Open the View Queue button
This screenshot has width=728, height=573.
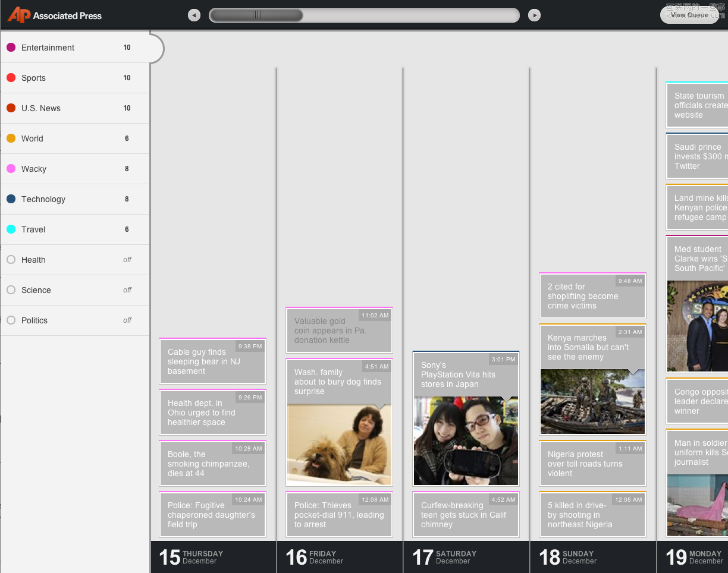tap(689, 15)
